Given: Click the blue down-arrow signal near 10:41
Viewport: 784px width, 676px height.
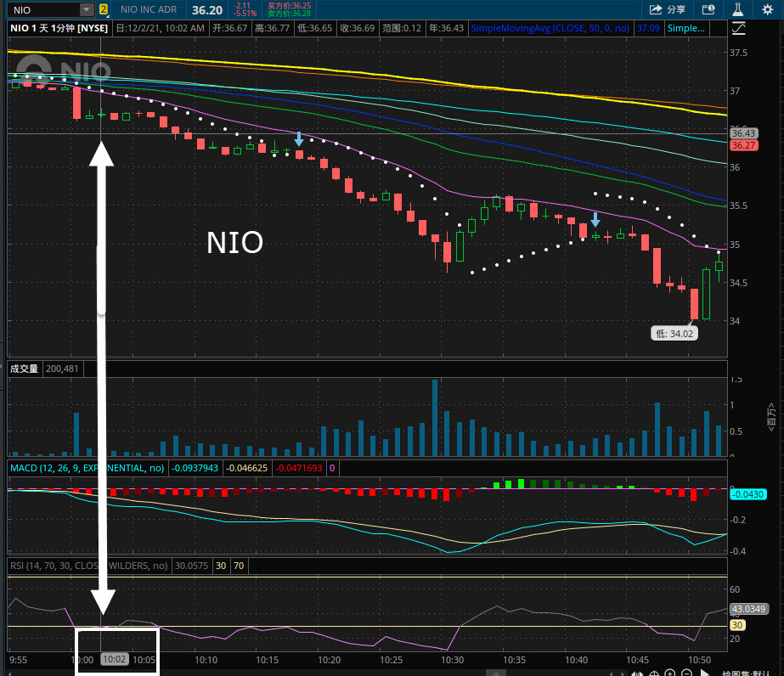Looking at the screenshot, I should [595, 219].
